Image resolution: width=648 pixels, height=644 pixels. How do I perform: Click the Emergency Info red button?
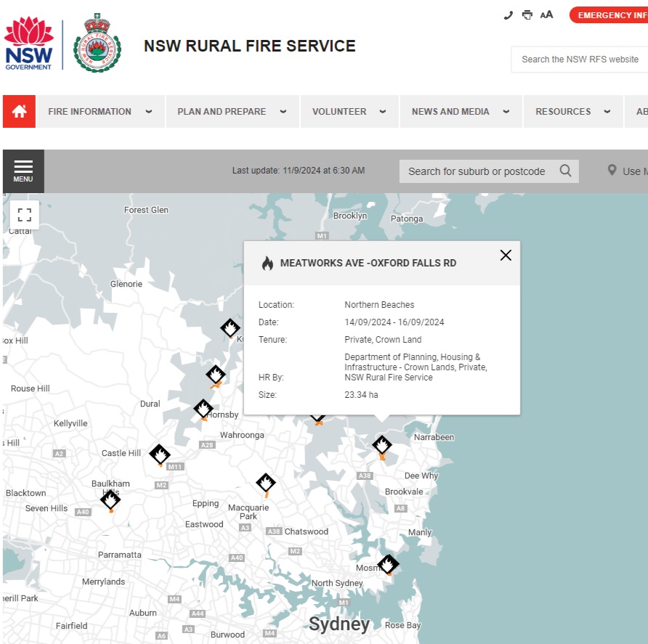(609, 15)
